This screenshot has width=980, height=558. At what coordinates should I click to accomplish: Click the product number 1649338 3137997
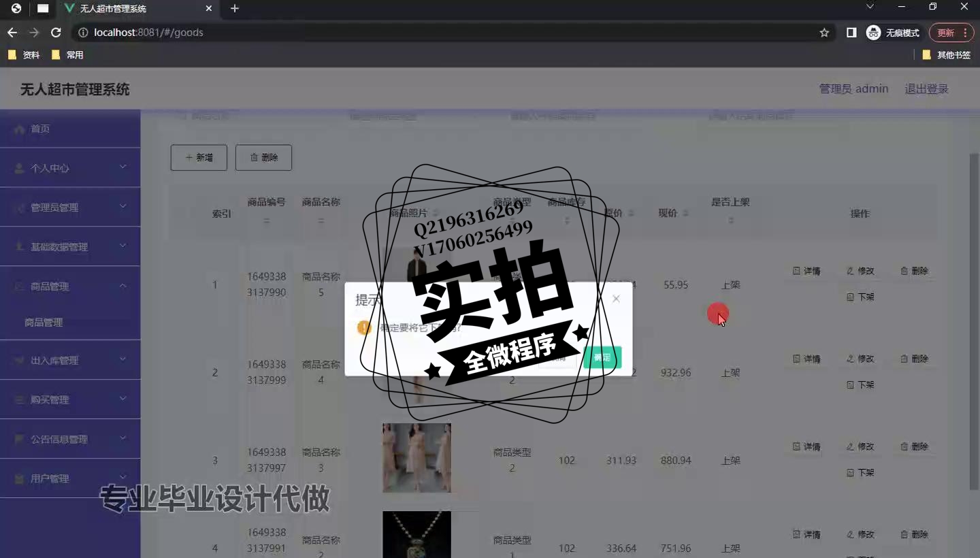[x=266, y=460]
